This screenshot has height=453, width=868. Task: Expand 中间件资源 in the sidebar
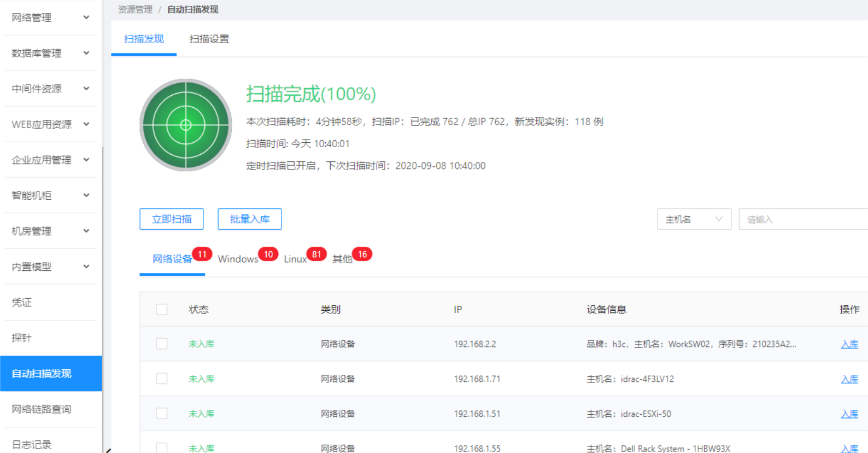(86, 89)
